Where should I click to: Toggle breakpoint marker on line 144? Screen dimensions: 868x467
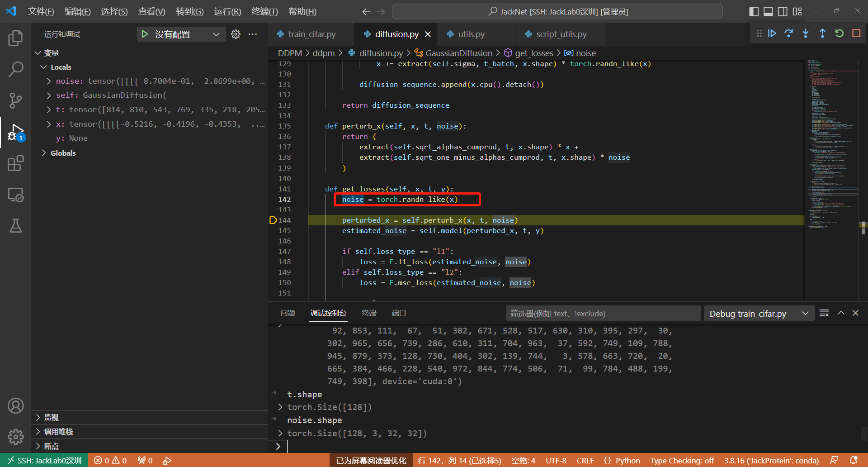(x=273, y=220)
